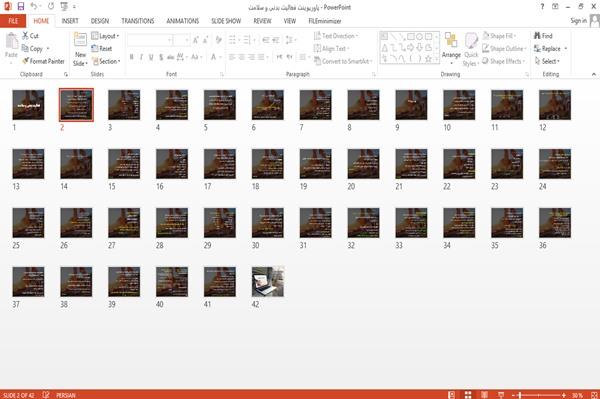Click the Copy icon
The image size is (600, 399).
pyautogui.click(x=25, y=48)
